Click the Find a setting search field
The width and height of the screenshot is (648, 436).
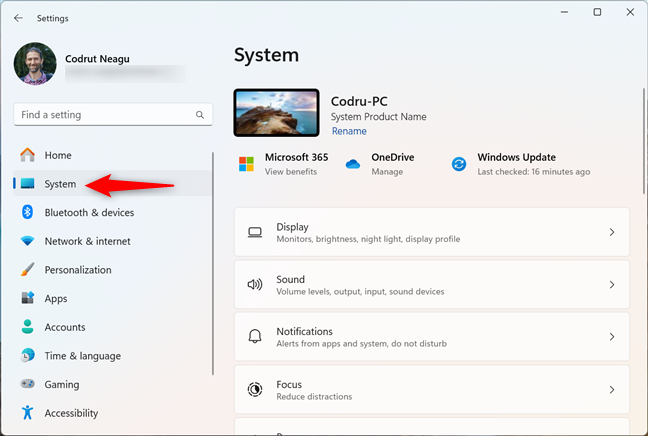click(113, 114)
